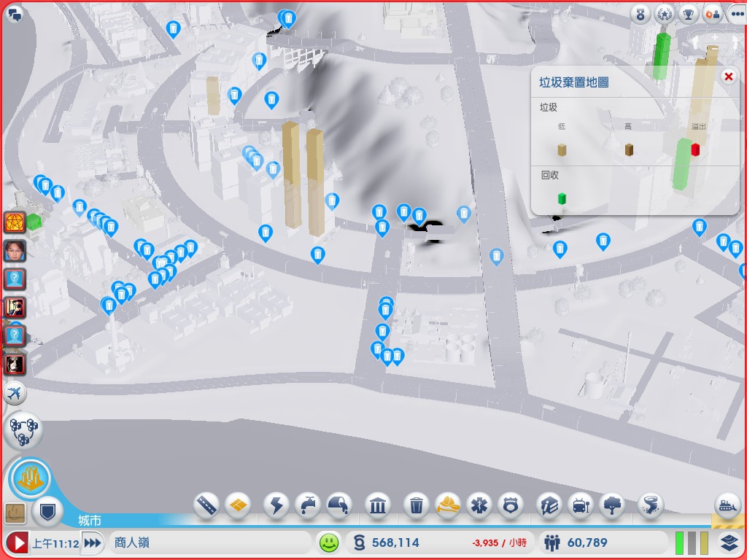Image resolution: width=747 pixels, height=560 pixels.
Task: Open the star laurel leaderboard icon
Action: [664, 15]
